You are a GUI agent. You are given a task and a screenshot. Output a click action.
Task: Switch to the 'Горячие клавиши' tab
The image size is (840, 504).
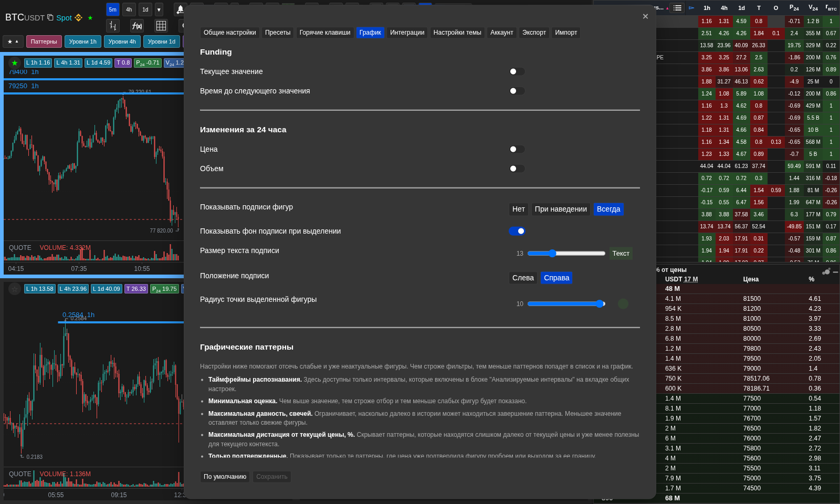tap(325, 33)
